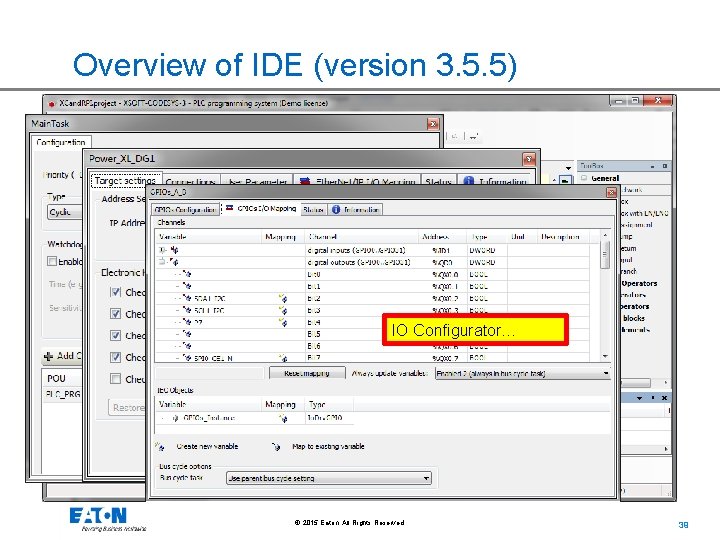This screenshot has height=540, width=720.
Task: Click channel icon in digital inputs row
Action: pyautogui.click(x=174, y=250)
